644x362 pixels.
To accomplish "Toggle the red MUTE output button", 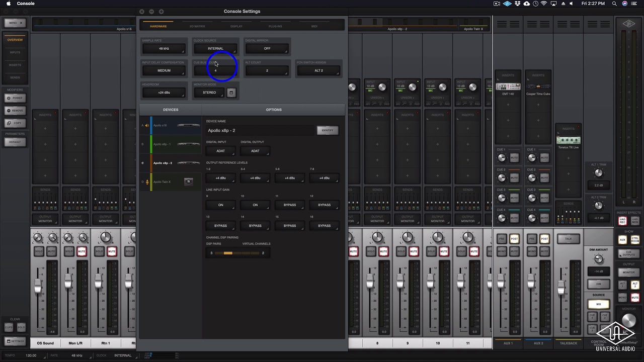I will click(x=635, y=298).
